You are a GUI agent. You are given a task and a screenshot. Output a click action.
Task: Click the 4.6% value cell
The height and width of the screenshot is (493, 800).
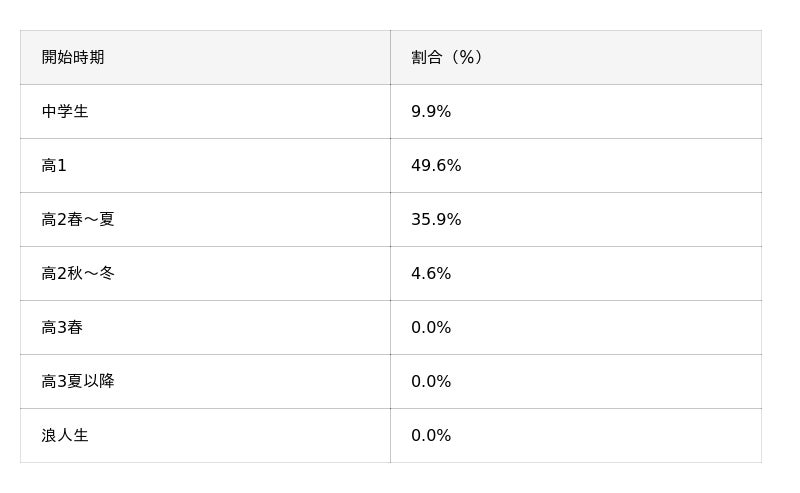[x=431, y=274]
